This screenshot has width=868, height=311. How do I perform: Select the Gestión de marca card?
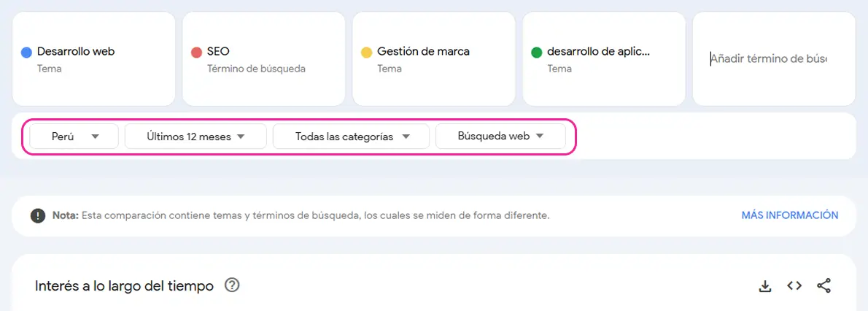click(x=433, y=58)
